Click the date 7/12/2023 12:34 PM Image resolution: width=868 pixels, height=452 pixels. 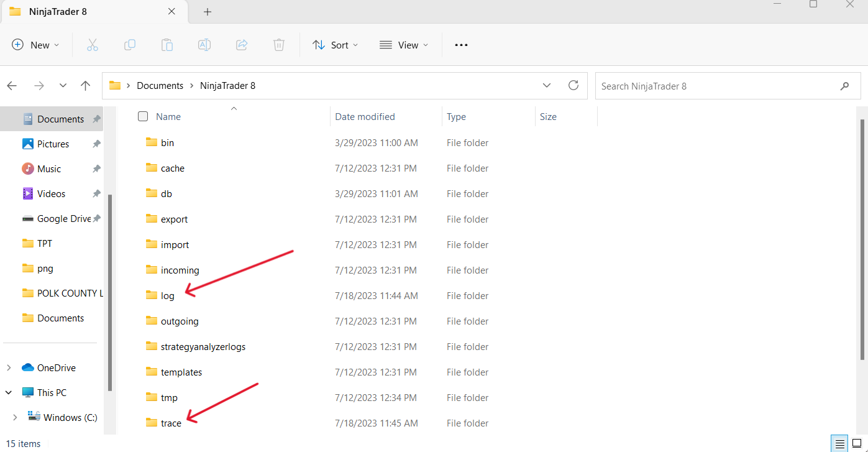[376, 397]
